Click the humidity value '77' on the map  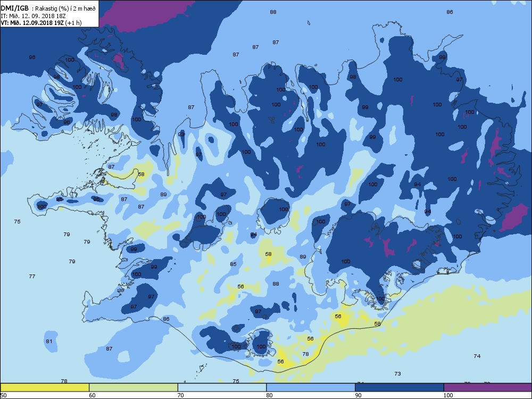point(32,277)
